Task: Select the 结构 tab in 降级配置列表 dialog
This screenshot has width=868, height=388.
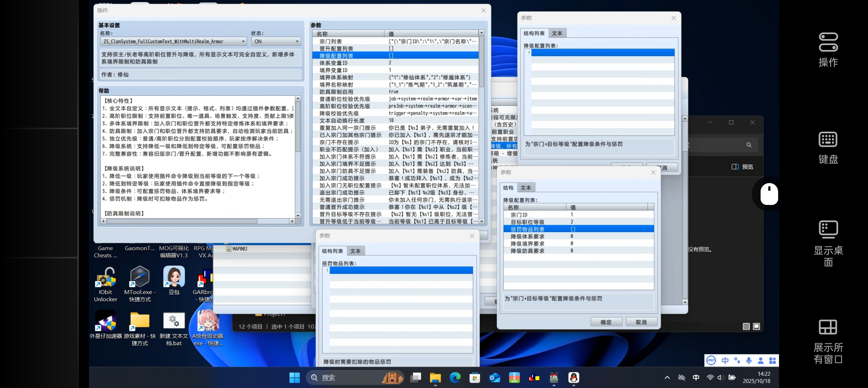Action: (x=508, y=188)
